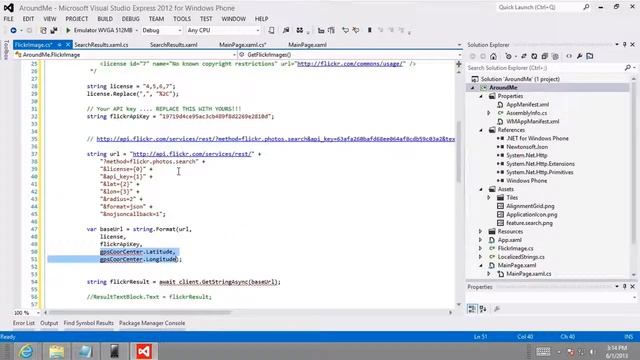
Task: Click the Find in Files toolbar icon
Action: (286, 30)
